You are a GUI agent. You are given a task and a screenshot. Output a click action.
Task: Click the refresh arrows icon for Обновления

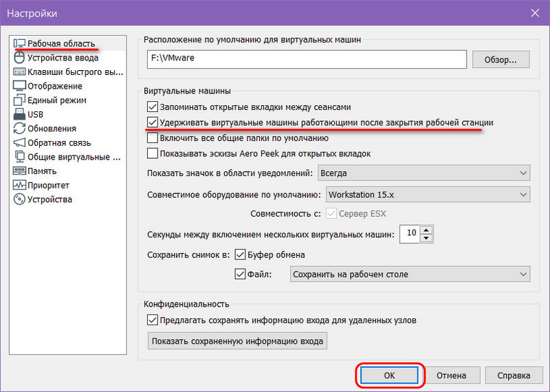point(19,129)
